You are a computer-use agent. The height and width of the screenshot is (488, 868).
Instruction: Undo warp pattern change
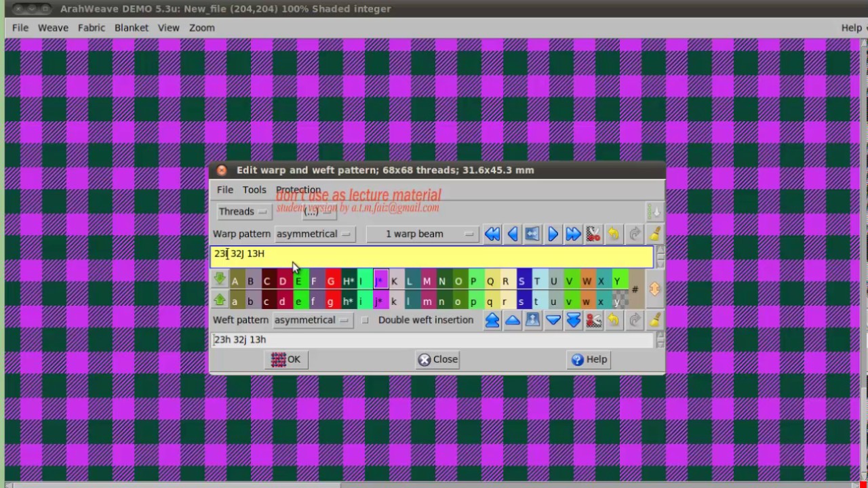614,234
